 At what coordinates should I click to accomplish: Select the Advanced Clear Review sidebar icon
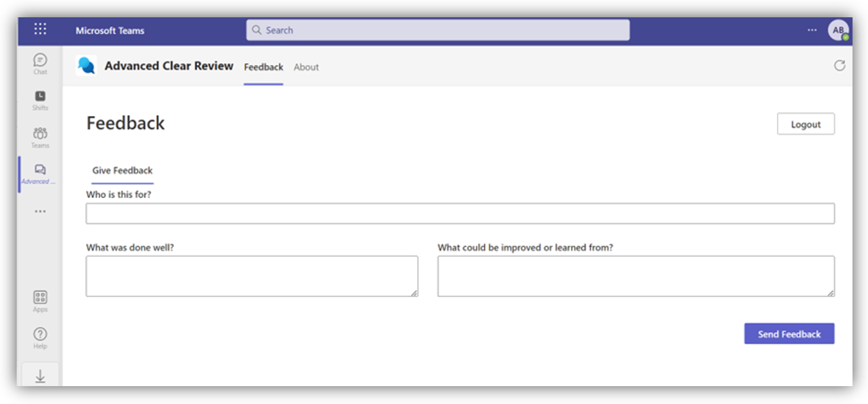[x=40, y=173]
